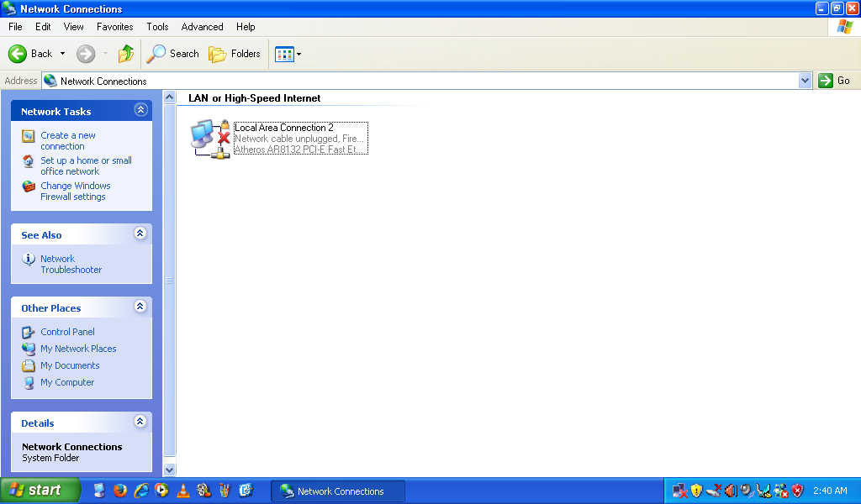
Task: Click the volume speaker tray icon
Action: (x=731, y=491)
